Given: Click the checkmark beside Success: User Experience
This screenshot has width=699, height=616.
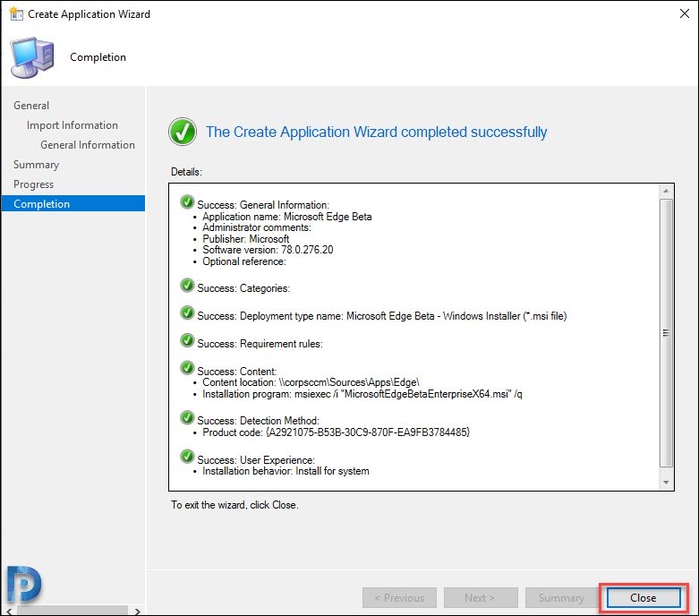Looking at the screenshot, I should [187, 457].
